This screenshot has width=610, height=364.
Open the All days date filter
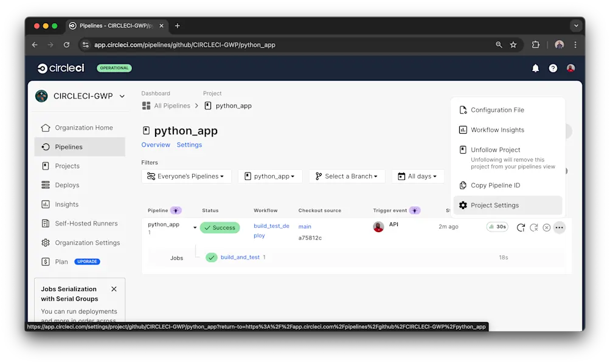(x=417, y=176)
